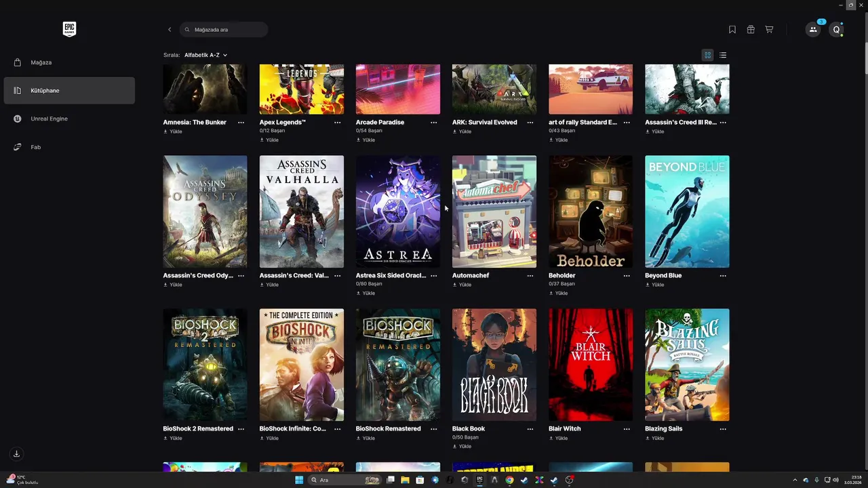Open options menu for ARK: Survival Evolved
Image resolution: width=868 pixels, height=488 pixels.
[x=530, y=123]
